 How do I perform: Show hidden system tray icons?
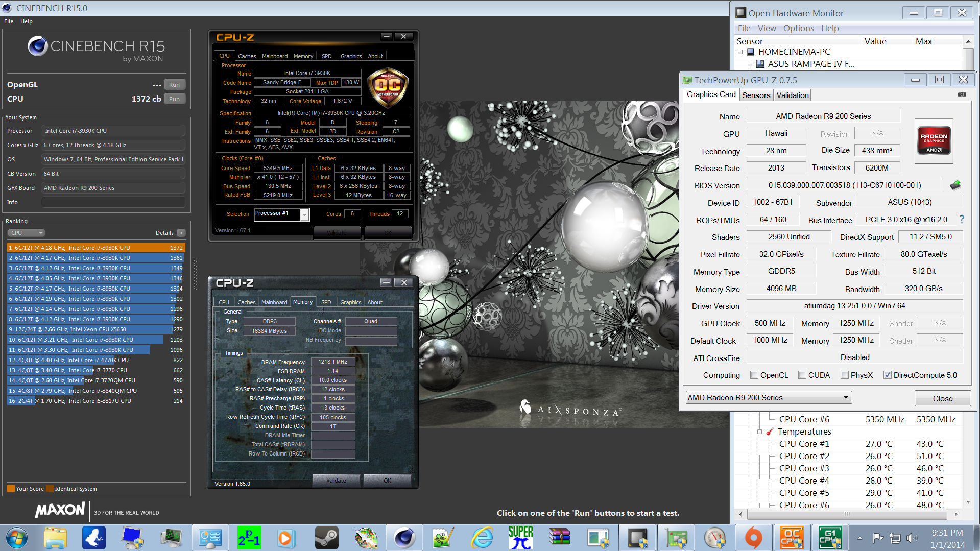tap(859, 538)
